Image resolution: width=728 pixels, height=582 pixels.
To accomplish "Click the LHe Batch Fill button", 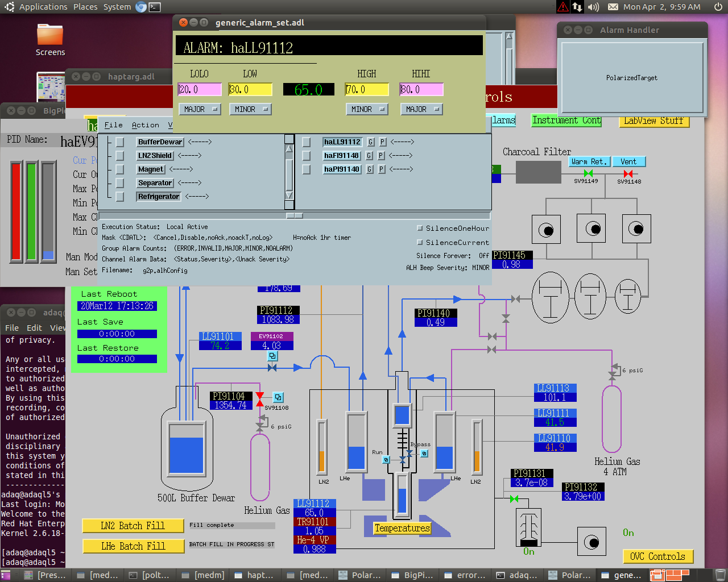I will (x=133, y=546).
